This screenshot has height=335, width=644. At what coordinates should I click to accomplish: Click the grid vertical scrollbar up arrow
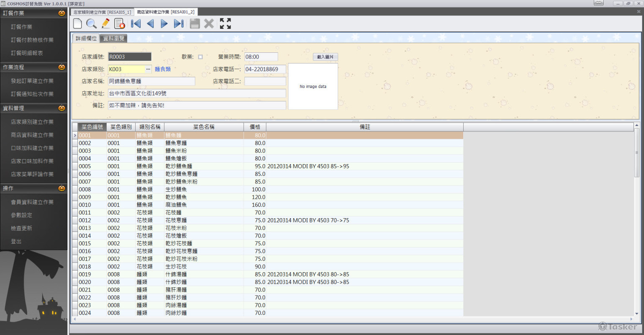coord(637,125)
